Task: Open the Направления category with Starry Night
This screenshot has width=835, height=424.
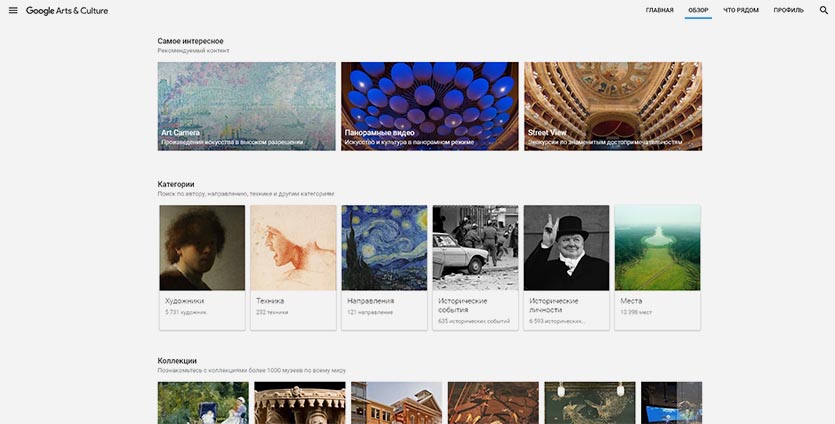Action: point(384,266)
